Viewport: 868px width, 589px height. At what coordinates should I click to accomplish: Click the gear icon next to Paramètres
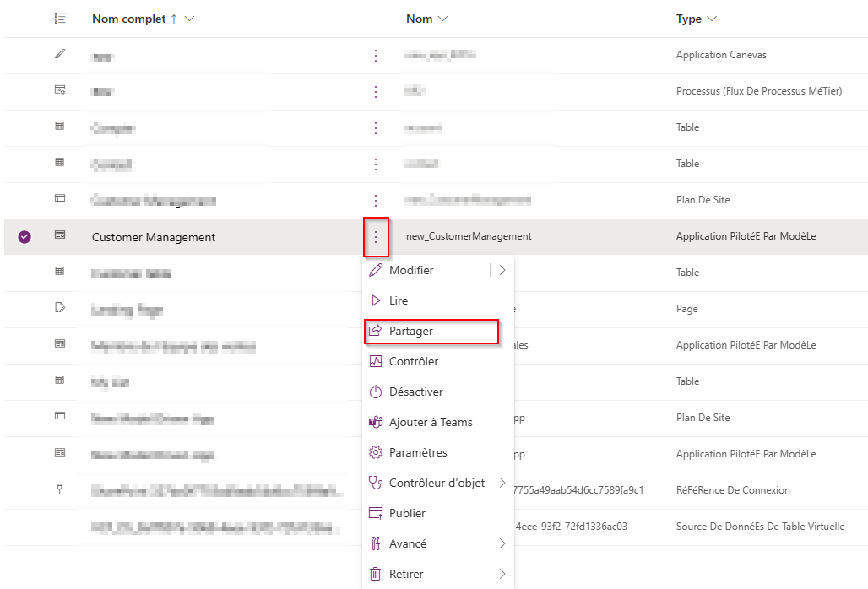click(x=376, y=451)
